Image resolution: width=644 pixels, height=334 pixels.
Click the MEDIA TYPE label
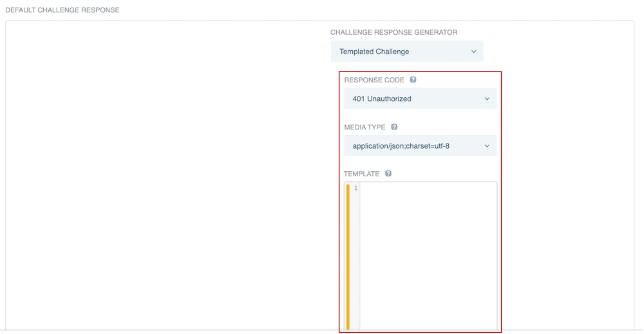pos(365,127)
